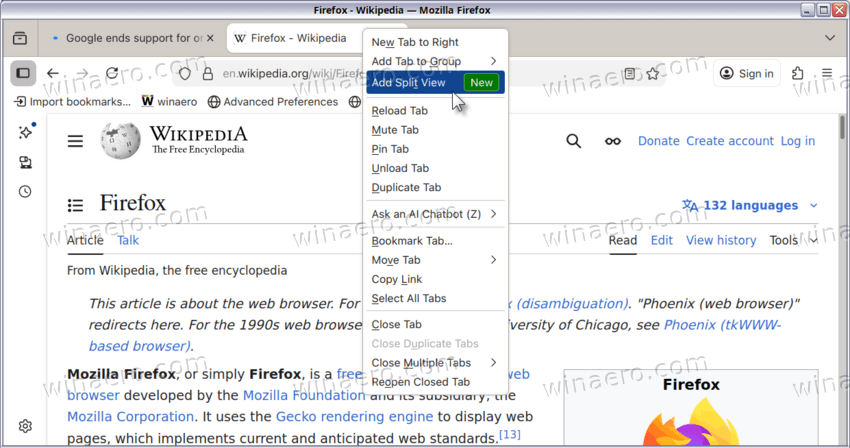The width and height of the screenshot is (850, 448).
Task: Toggle the sidebar button in the toolbar
Action: tap(23, 73)
